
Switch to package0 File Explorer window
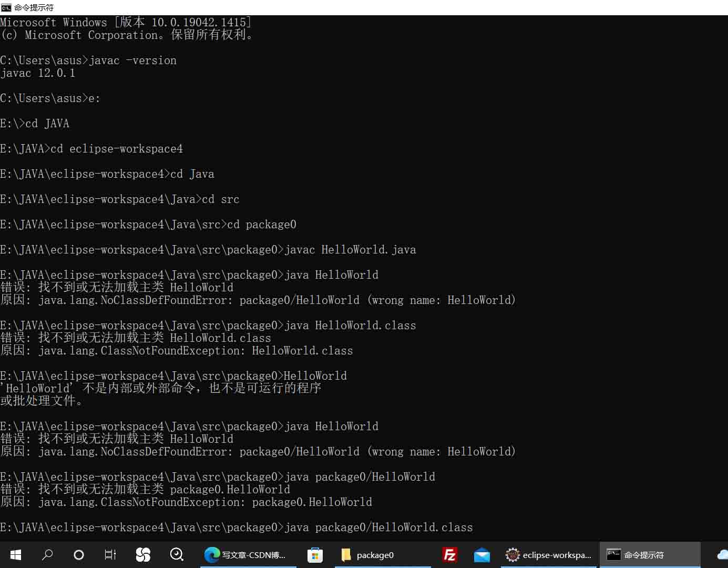pos(382,555)
